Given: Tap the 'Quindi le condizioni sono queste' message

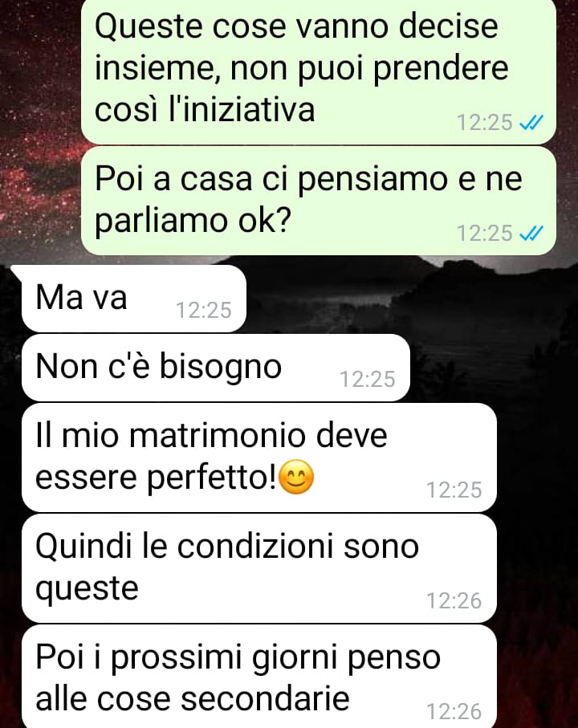Looking at the screenshot, I should tap(259, 568).
